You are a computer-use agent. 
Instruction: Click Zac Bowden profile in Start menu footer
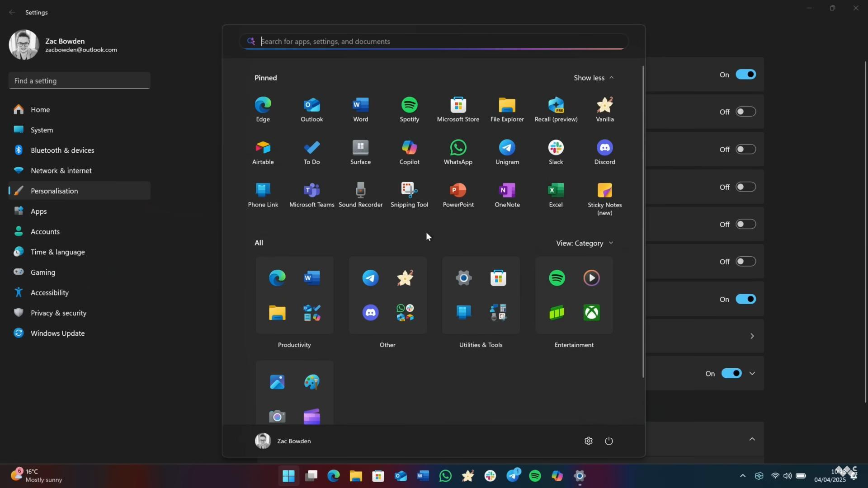283,441
